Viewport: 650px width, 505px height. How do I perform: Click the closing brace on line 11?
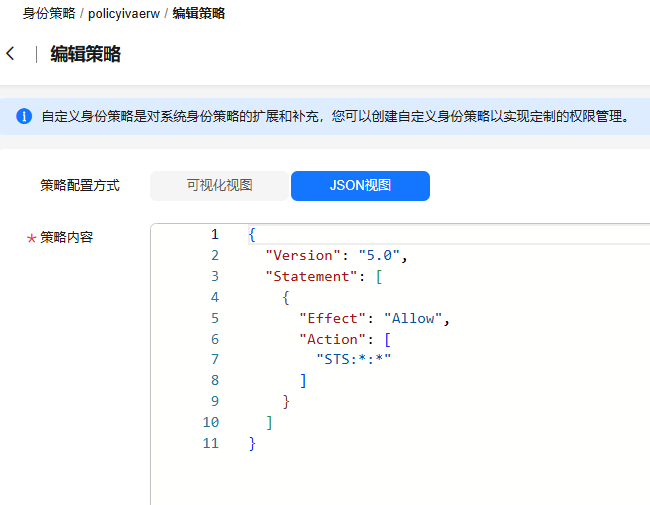tap(253, 443)
